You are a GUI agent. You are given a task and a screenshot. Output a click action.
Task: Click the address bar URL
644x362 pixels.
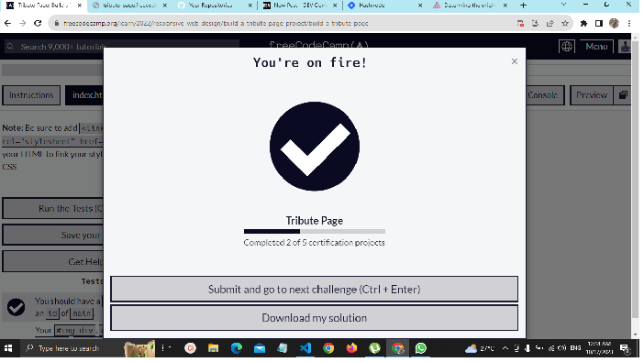click(x=216, y=24)
